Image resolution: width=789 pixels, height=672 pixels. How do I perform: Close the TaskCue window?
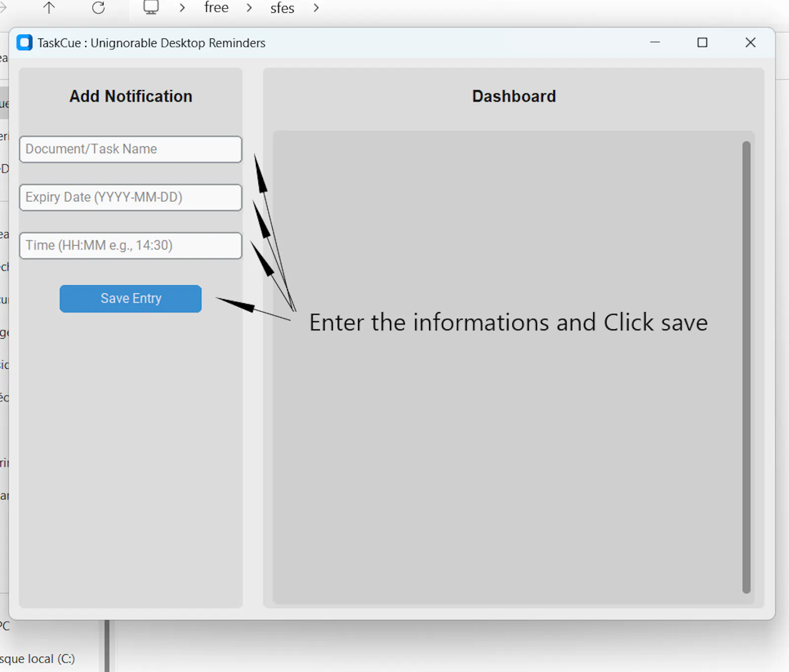pos(751,43)
